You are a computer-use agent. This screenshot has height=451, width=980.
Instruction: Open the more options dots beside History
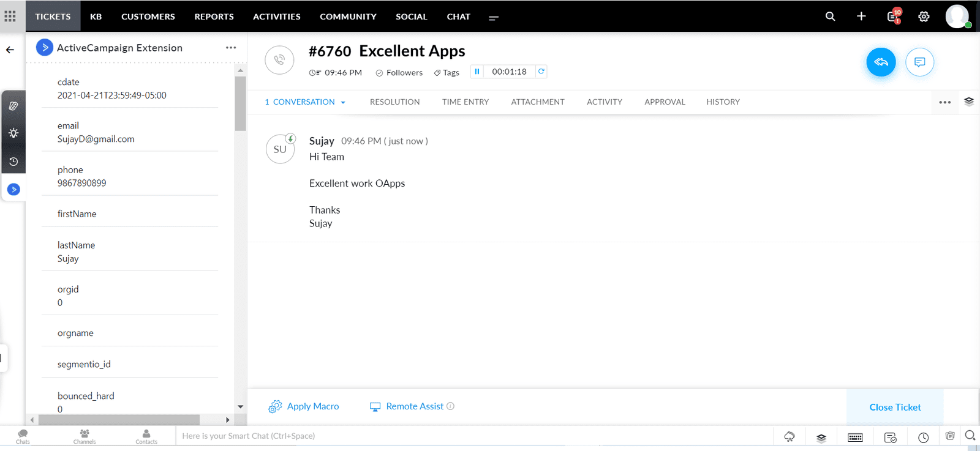945,102
